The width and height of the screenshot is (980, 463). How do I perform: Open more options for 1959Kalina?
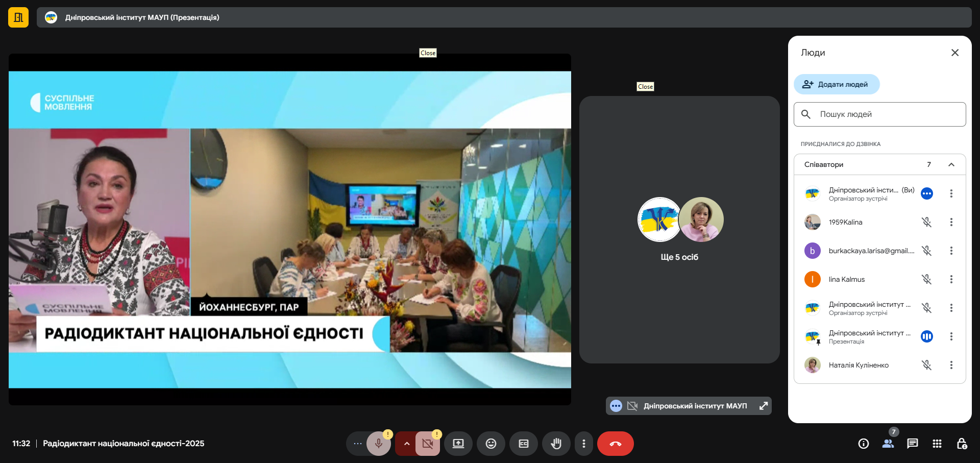tap(951, 222)
